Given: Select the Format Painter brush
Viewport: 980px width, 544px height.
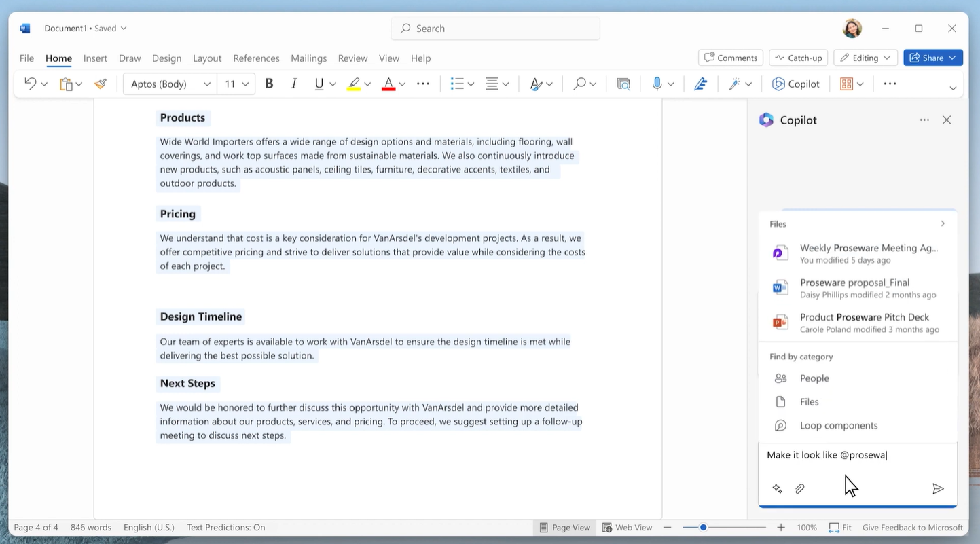Looking at the screenshot, I should pyautogui.click(x=101, y=84).
